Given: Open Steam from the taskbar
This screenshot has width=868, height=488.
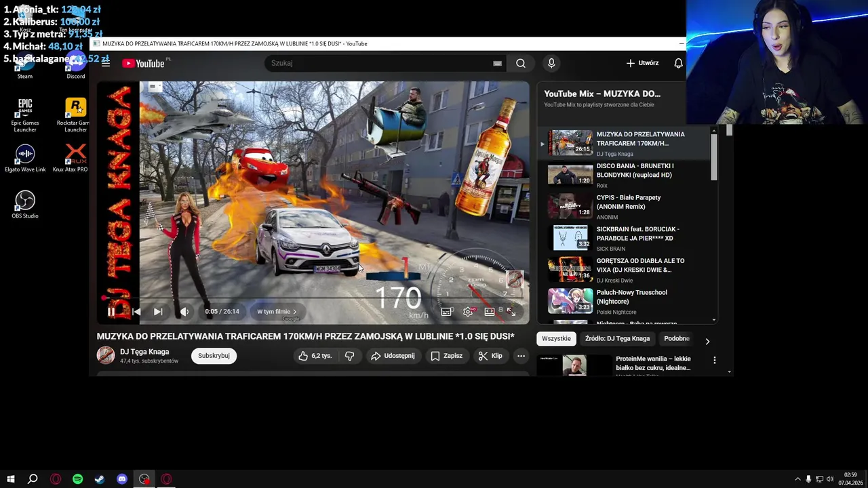Looking at the screenshot, I should (100, 479).
